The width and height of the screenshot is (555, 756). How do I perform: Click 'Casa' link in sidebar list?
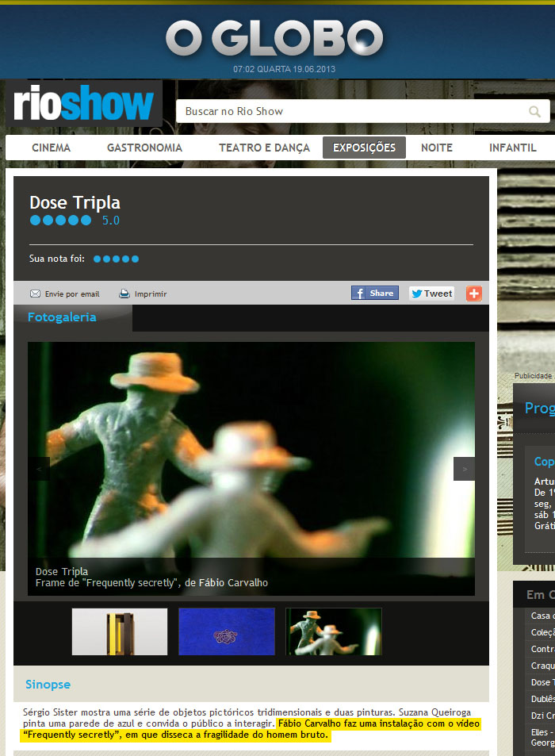tap(542, 616)
